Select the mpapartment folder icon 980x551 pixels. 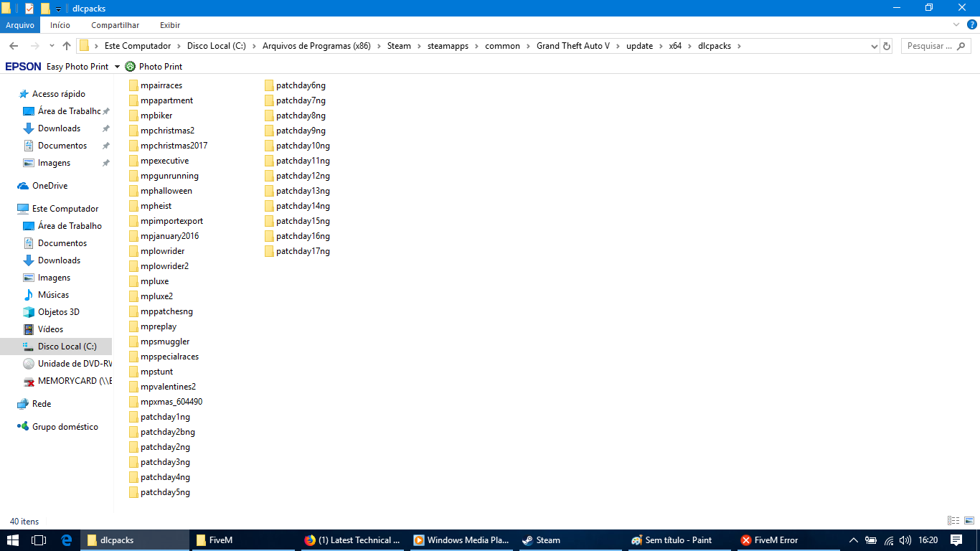click(133, 100)
